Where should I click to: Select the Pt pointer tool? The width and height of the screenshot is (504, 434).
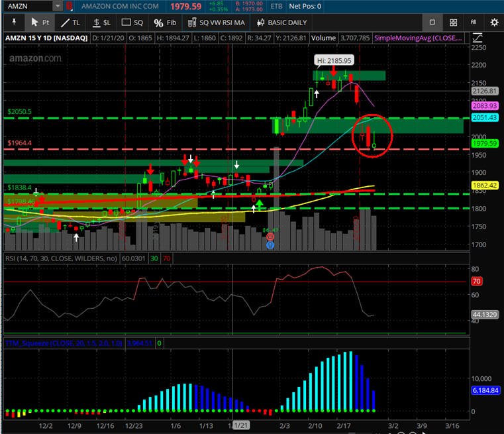click(x=40, y=23)
